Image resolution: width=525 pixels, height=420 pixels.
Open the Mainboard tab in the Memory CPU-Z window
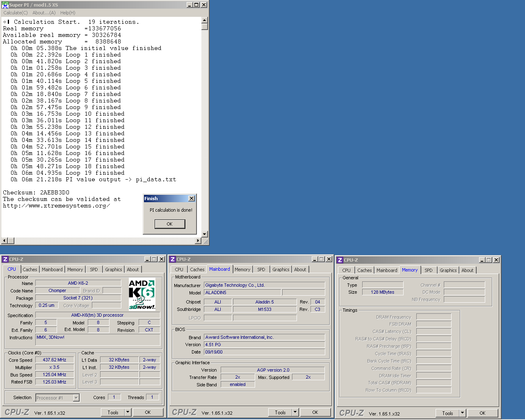point(387,270)
